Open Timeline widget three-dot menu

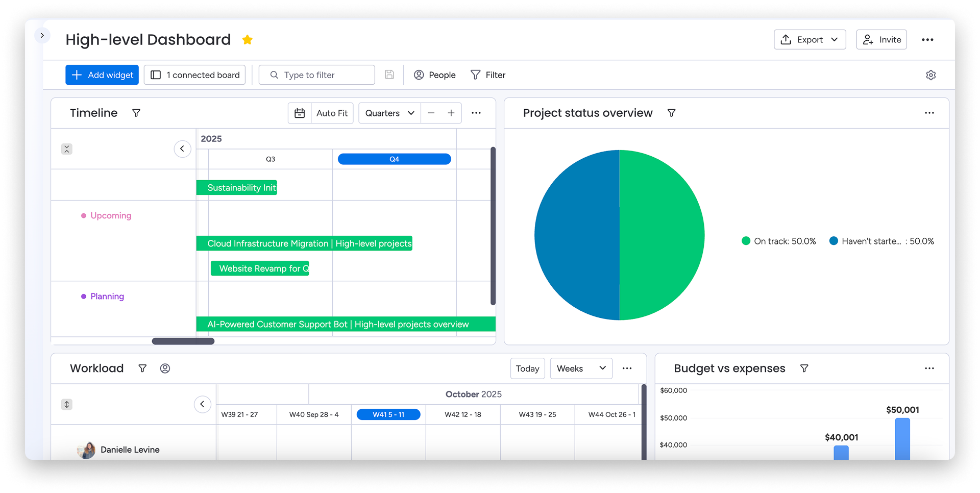[x=476, y=113]
